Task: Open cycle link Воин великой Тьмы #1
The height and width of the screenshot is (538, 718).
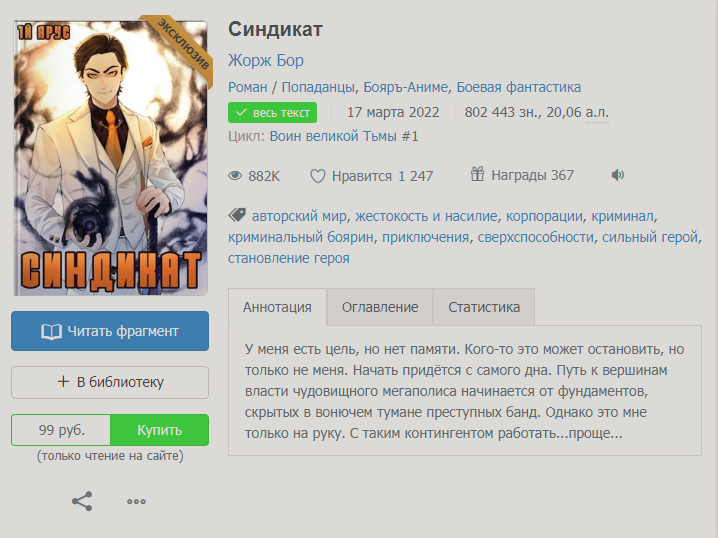Action: [344, 136]
